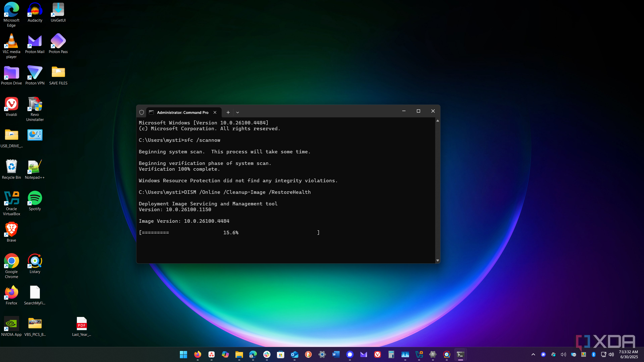Screen dimensions: 644x362
Task: Click 'Image Version: 10.0.26100.4484' text
Action: coord(184,221)
